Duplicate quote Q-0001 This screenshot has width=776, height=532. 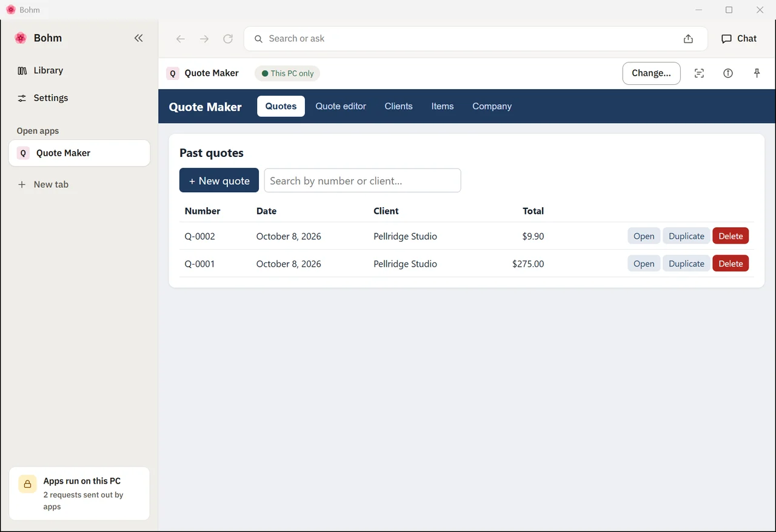point(686,264)
